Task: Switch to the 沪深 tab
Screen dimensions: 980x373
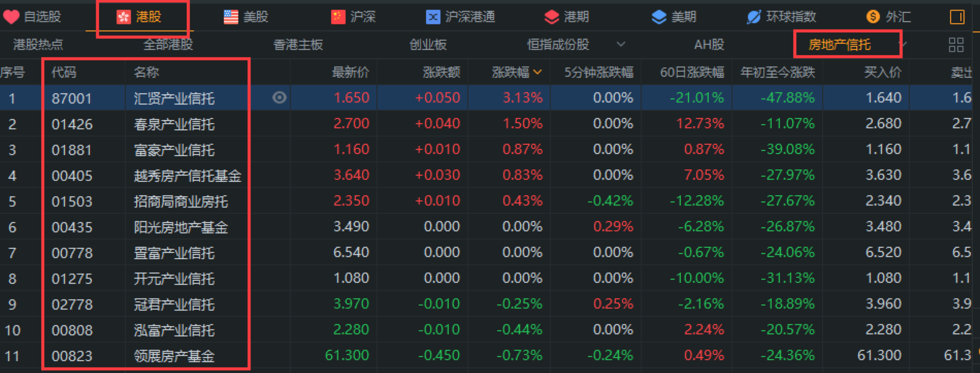Action: (x=363, y=17)
